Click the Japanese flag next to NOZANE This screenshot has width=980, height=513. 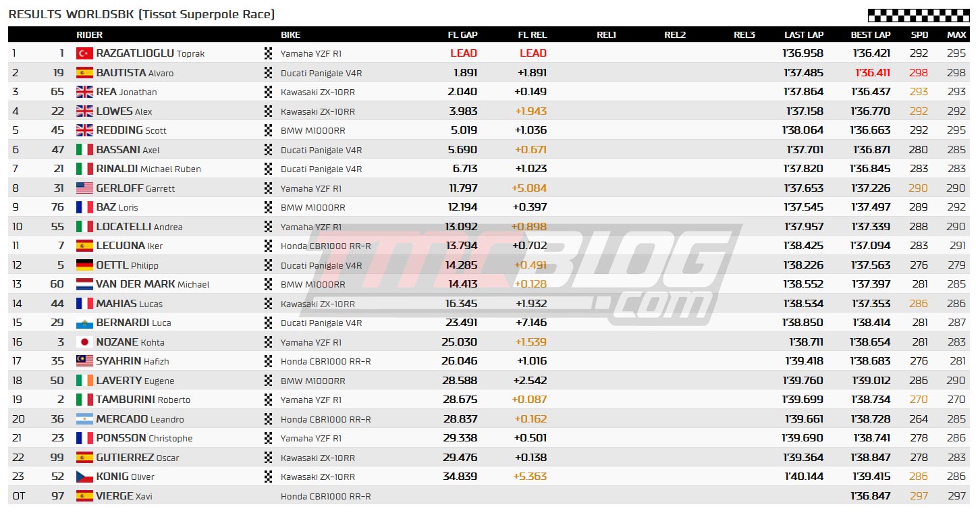tap(84, 342)
